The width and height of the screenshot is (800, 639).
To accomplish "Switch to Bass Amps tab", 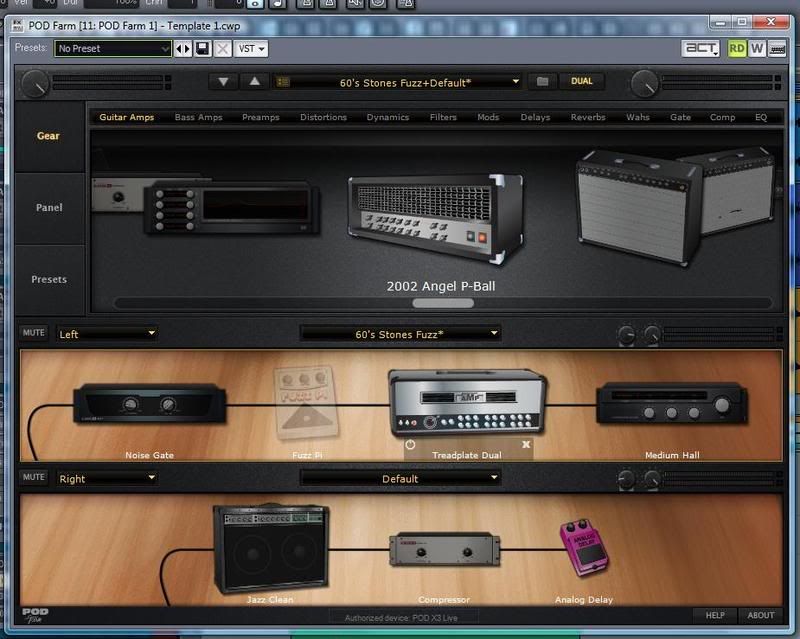I will point(198,117).
